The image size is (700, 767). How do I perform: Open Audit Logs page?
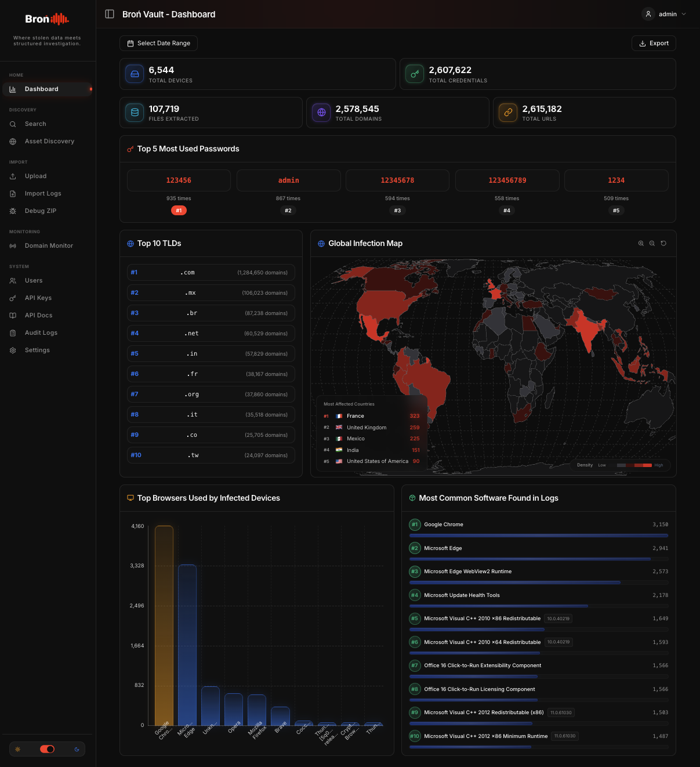point(48,333)
